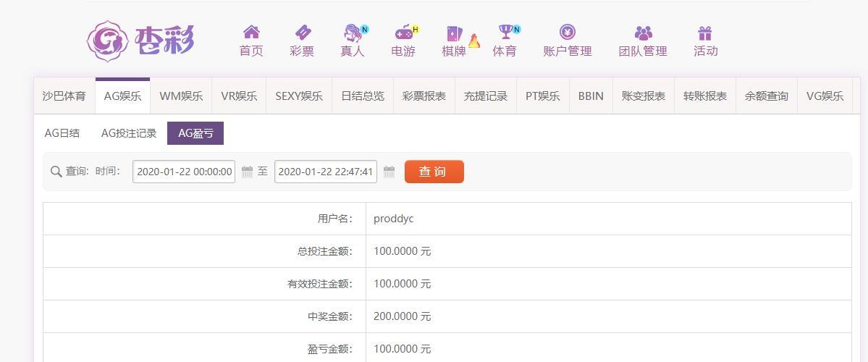Screen dimensions: 868x362
Task: Open the 体育 trophy icon
Action: click(x=505, y=32)
